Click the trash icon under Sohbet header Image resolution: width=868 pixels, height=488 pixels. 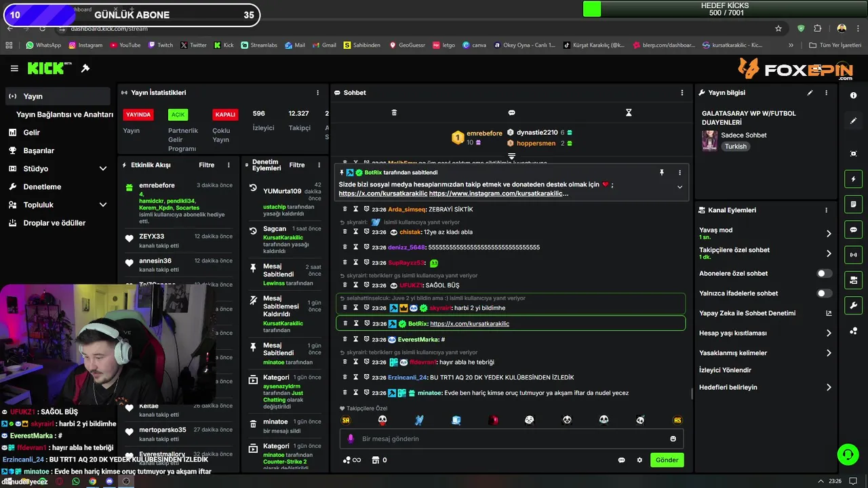[x=394, y=113]
